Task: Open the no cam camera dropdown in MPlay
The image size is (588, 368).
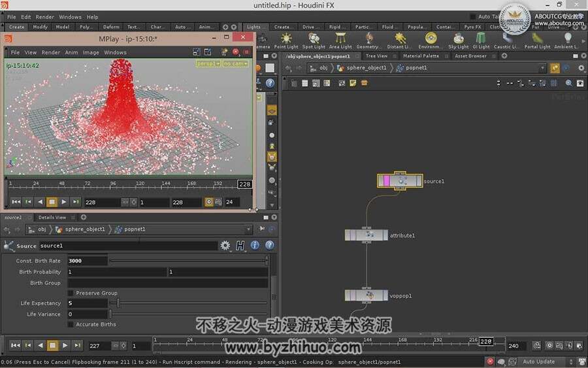Action: point(235,64)
